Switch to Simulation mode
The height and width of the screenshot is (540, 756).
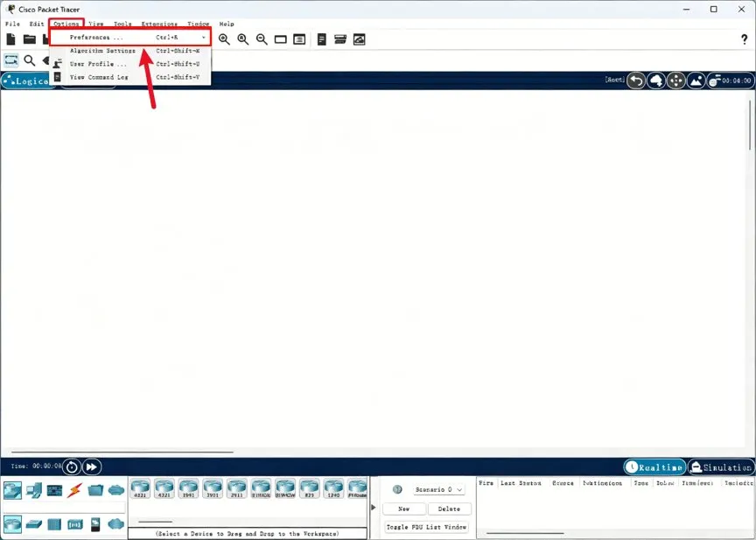721,467
